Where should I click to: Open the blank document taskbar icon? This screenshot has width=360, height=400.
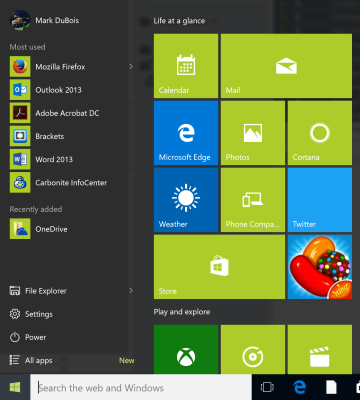[x=331, y=387]
